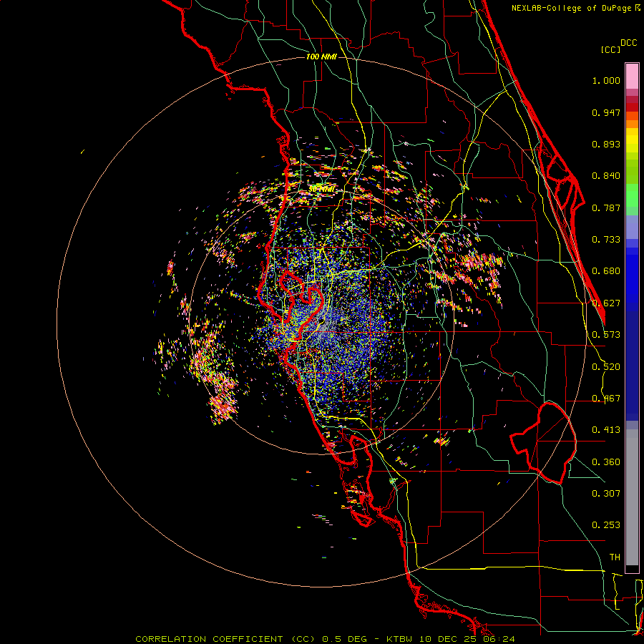Click the 50 NMI range ring label
This screenshot has height=644, width=644.
coord(321,190)
